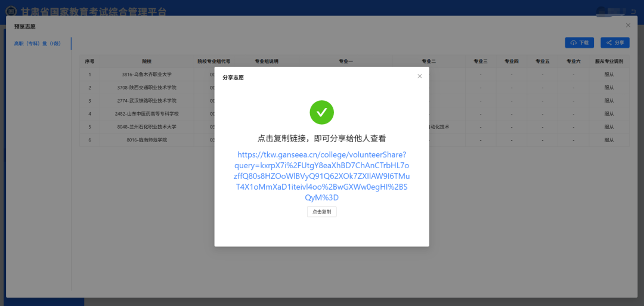Click sequence number 3 in the table
Image resolution: width=644 pixels, height=306 pixels.
pyautogui.click(x=89, y=101)
